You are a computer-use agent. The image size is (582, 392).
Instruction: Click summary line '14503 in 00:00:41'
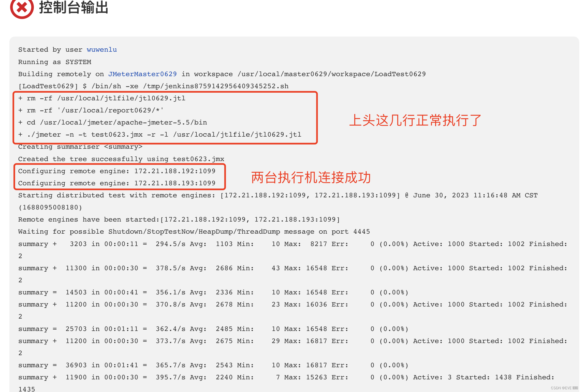click(x=213, y=292)
